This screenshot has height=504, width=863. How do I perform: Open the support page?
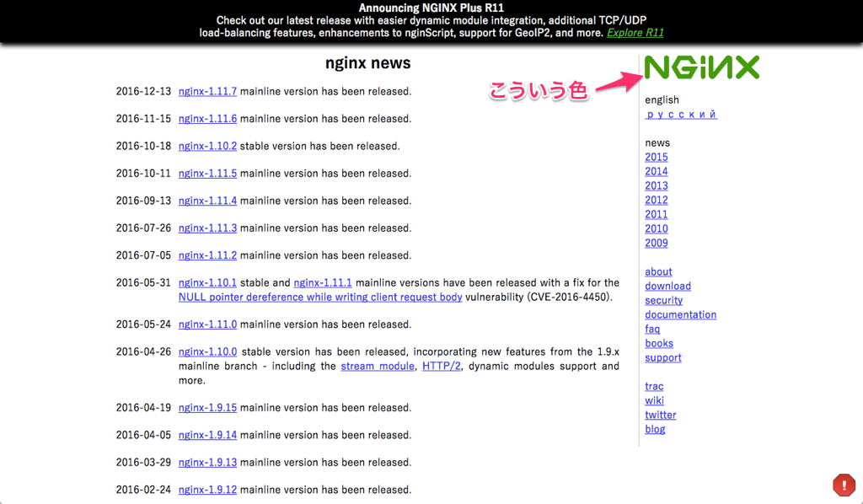tap(663, 357)
